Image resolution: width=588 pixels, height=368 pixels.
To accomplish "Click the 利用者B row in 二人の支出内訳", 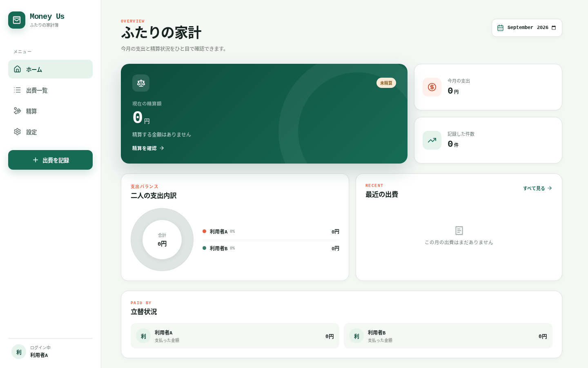I will (271, 248).
